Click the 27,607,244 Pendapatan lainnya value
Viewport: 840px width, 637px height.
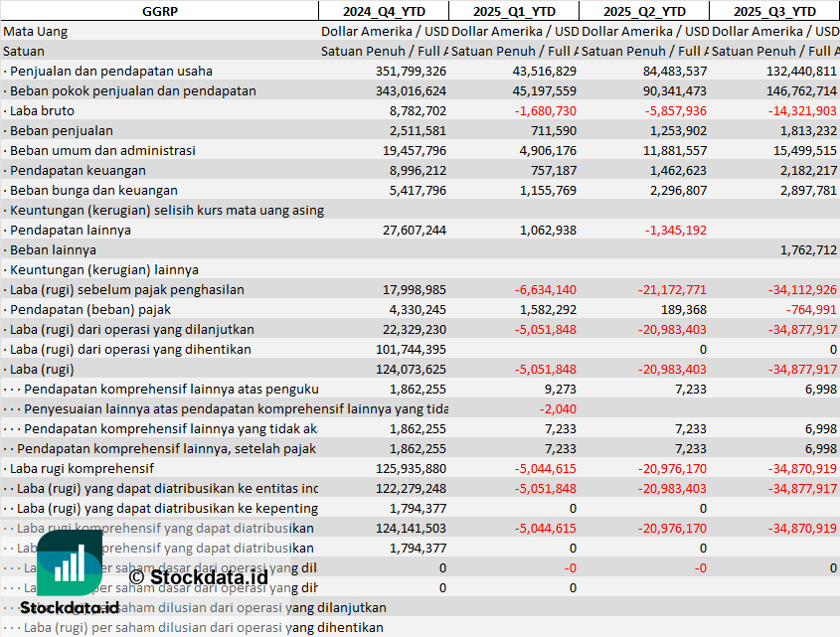tap(411, 230)
